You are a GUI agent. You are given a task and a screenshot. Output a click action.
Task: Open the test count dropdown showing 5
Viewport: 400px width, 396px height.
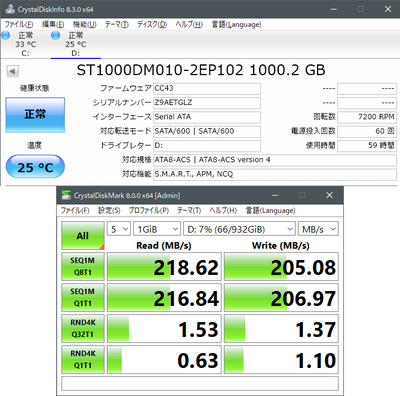tap(119, 229)
